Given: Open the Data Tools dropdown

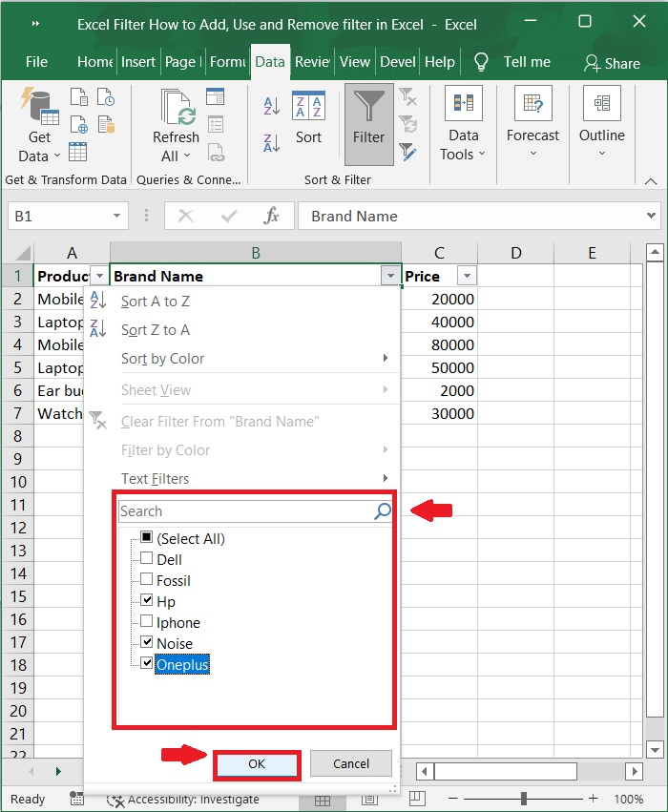Looking at the screenshot, I should point(464,125).
